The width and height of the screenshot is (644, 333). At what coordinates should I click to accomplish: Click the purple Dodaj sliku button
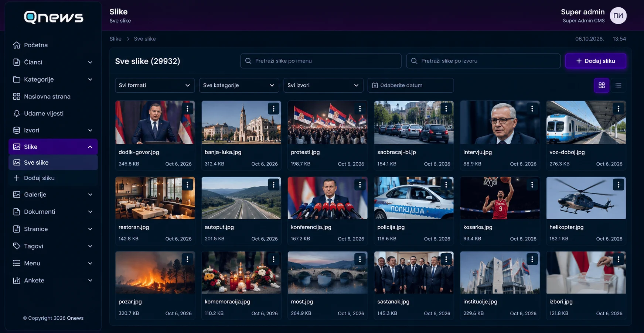(x=596, y=61)
